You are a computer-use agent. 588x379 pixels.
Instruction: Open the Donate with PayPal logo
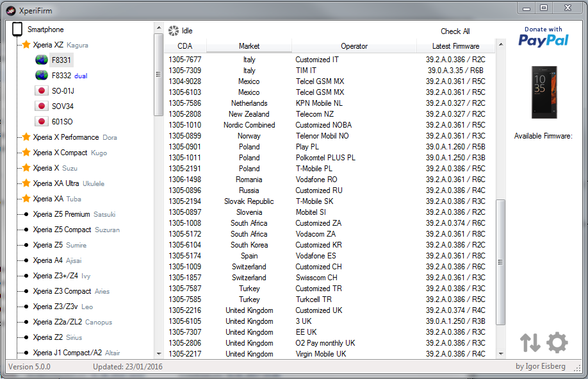(x=543, y=37)
